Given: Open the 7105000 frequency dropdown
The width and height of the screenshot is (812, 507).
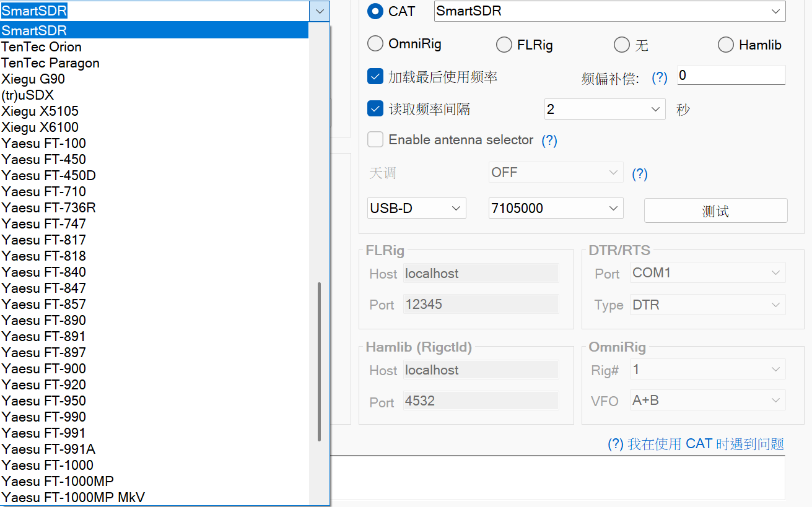Looking at the screenshot, I should (556, 209).
